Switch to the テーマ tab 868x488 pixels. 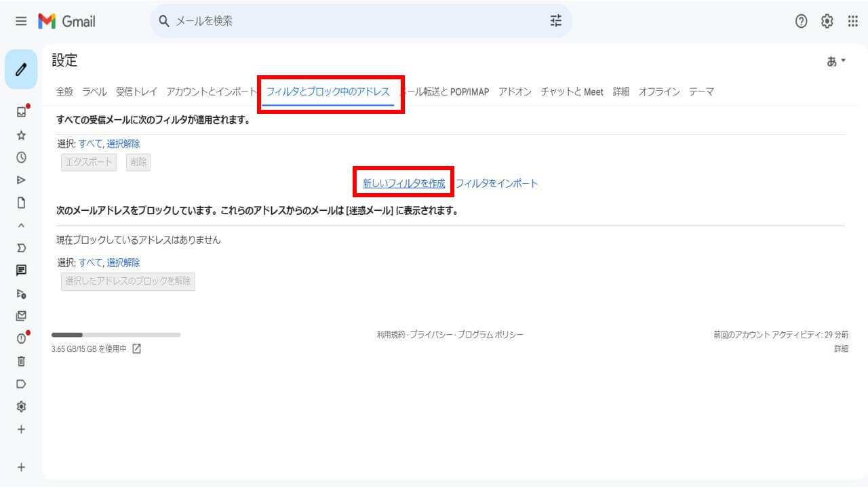click(701, 91)
